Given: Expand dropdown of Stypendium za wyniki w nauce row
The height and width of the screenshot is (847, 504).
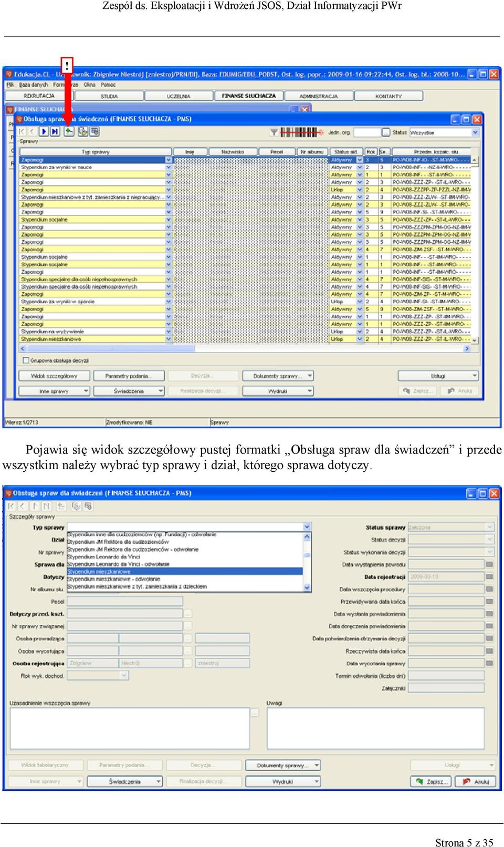Looking at the screenshot, I should click(169, 167).
